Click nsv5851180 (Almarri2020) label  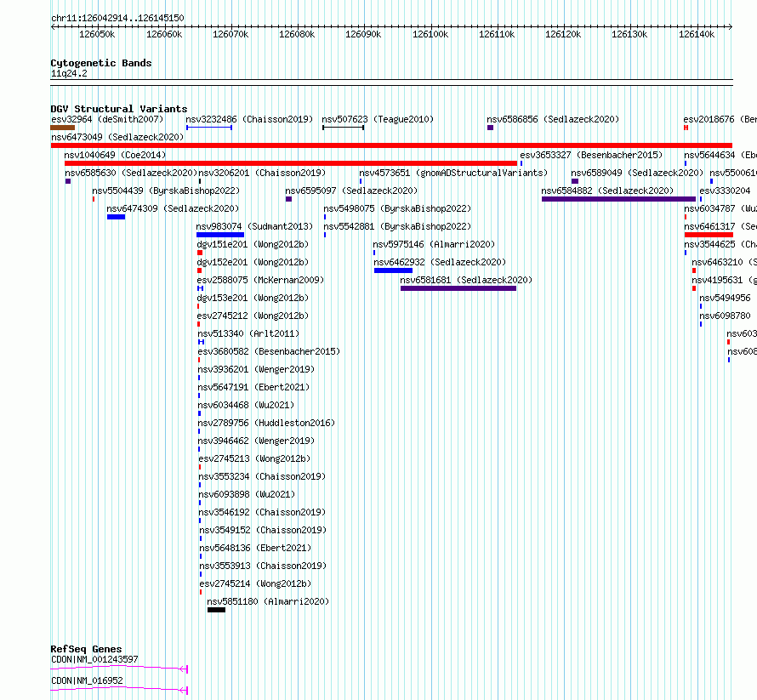click(268, 601)
